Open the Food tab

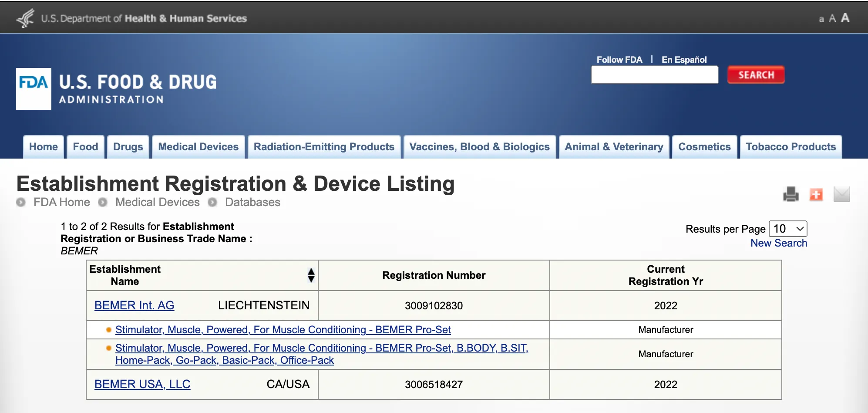(x=85, y=147)
